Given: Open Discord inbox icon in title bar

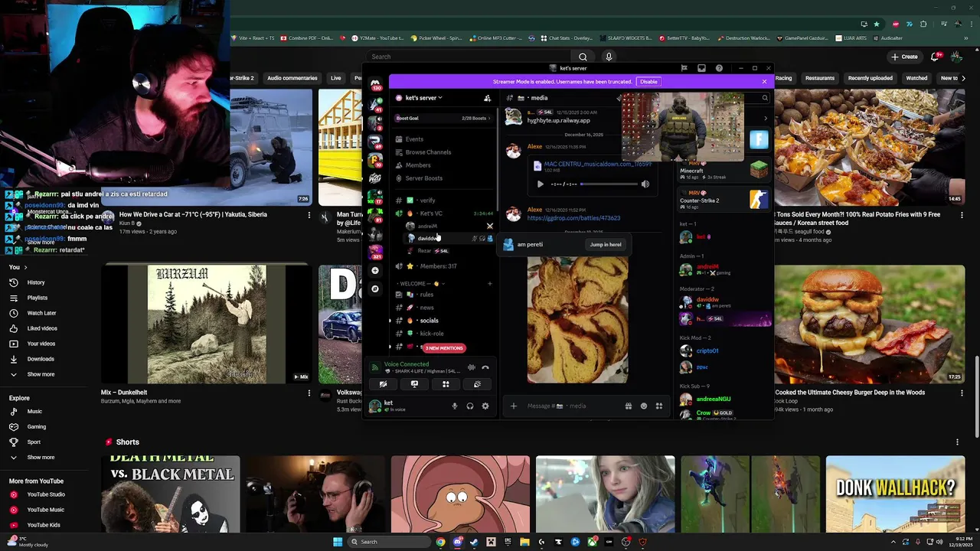Looking at the screenshot, I should 701,68.
